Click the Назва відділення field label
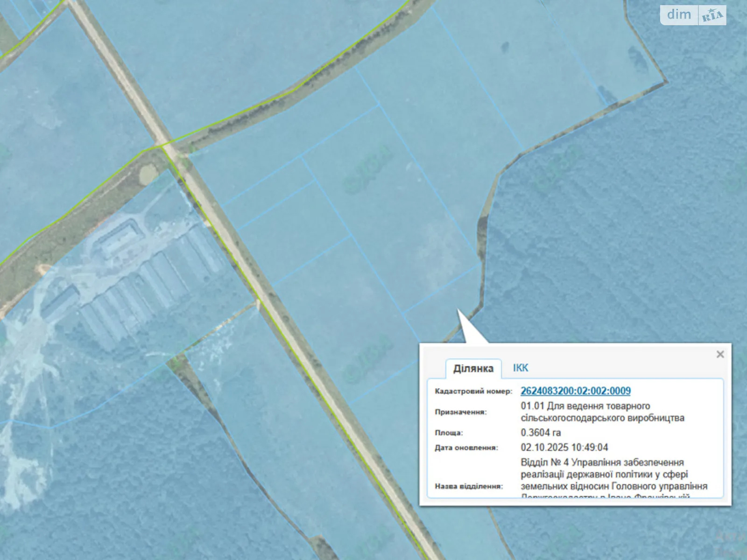Screen dimensions: 747x560 (468, 486)
